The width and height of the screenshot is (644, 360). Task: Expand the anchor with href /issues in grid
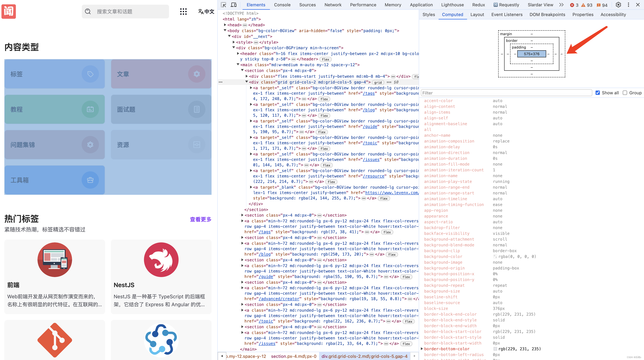point(251,154)
